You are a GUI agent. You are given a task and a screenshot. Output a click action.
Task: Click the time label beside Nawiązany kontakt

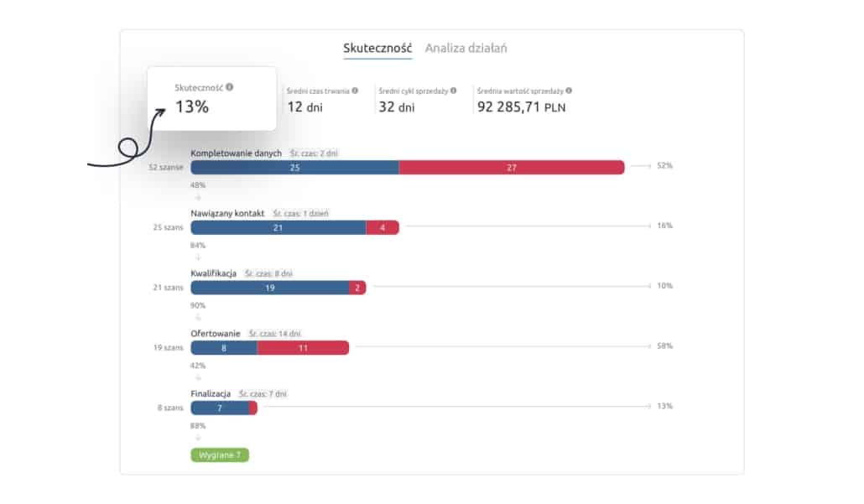tap(301, 213)
